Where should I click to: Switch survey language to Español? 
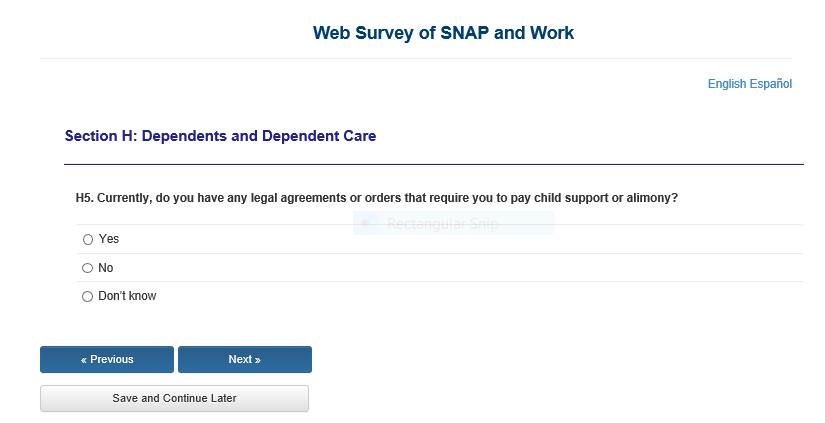point(771,84)
